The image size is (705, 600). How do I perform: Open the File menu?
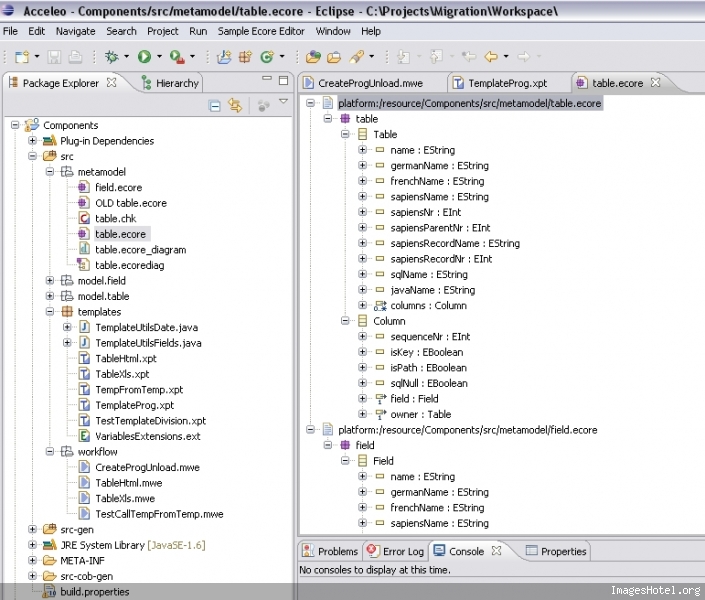(x=10, y=31)
